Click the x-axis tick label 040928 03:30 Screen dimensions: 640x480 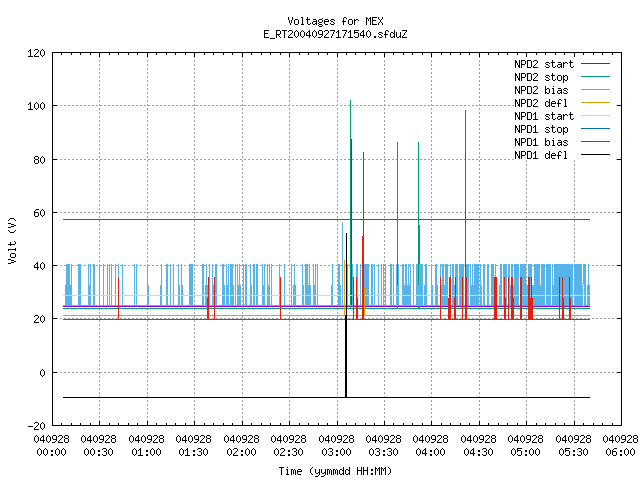(x=384, y=446)
